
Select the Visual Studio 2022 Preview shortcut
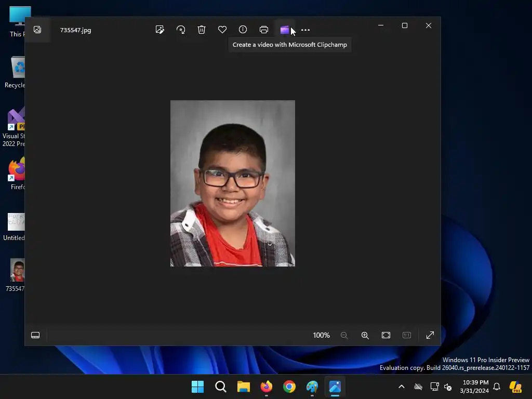(14, 127)
